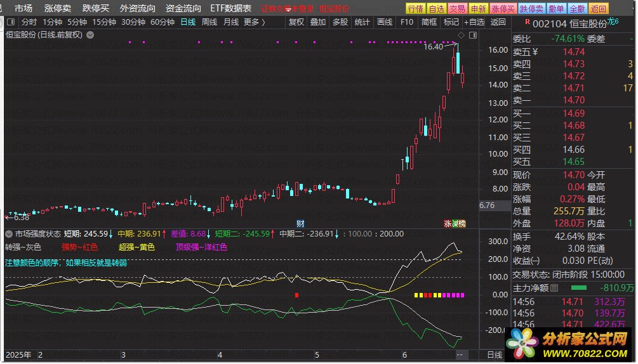Click the blue 跌停卖 button
This screenshot has width=638, height=364.
531,8
